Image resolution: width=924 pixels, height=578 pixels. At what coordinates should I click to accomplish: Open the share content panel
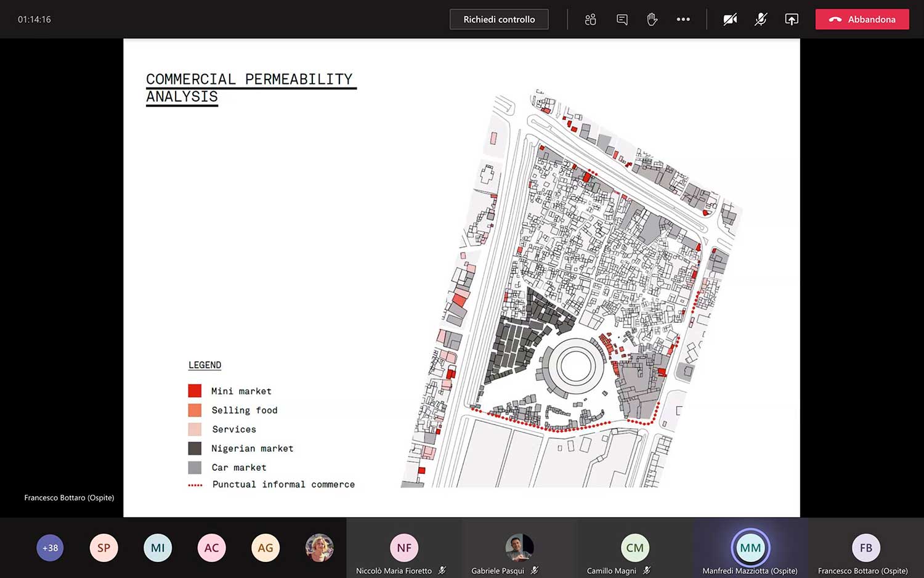click(x=792, y=19)
